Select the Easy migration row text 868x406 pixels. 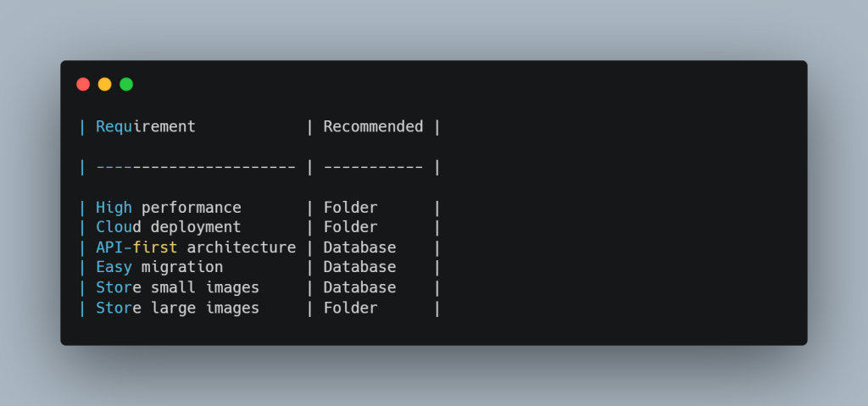[x=159, y=268]
